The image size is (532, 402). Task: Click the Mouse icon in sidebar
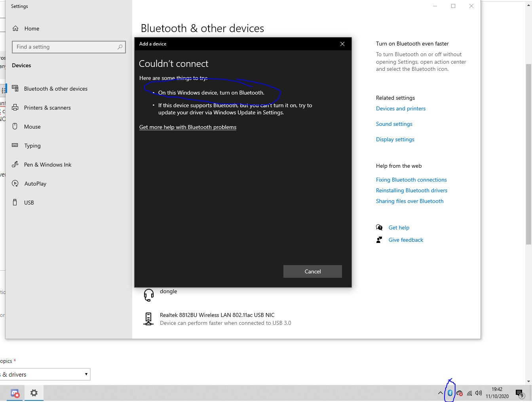click(x=15, y=126)
